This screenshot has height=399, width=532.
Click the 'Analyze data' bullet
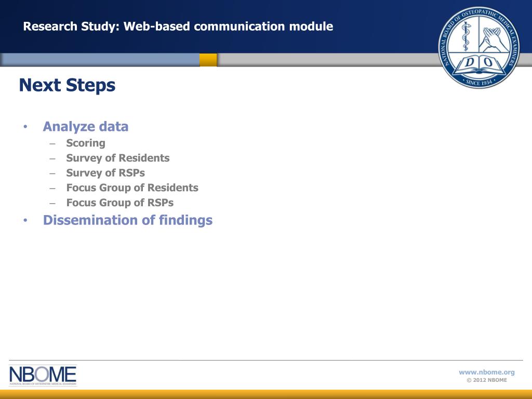pyautogui.click(x=86, y=127)
